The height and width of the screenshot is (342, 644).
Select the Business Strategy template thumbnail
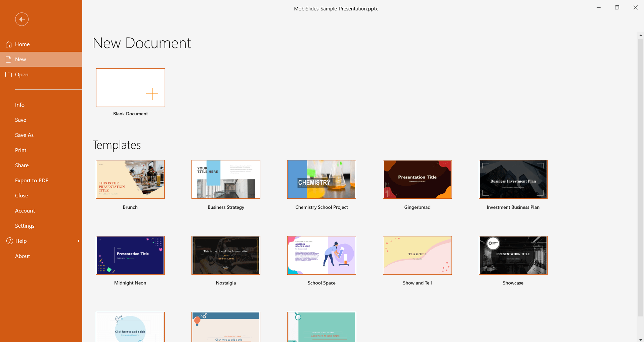[x=226, y=180]
